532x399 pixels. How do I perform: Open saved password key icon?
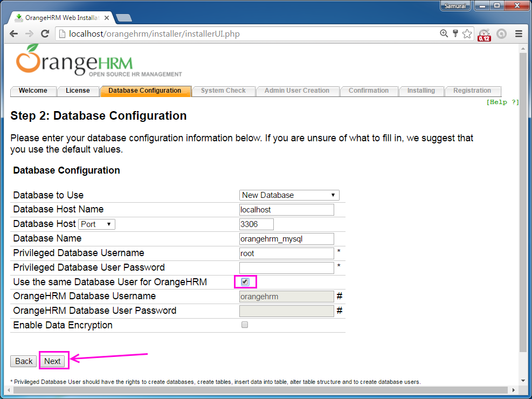[x=455, y=33]
